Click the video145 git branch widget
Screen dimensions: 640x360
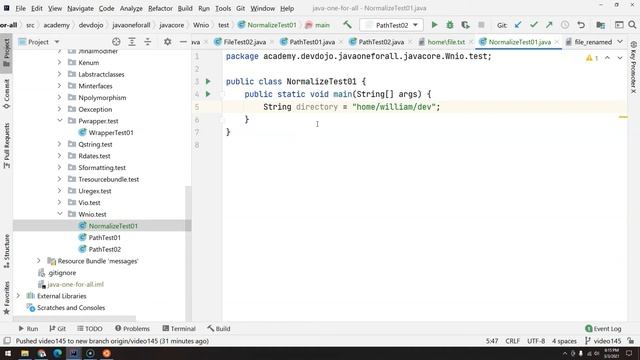tap(603, 341)
